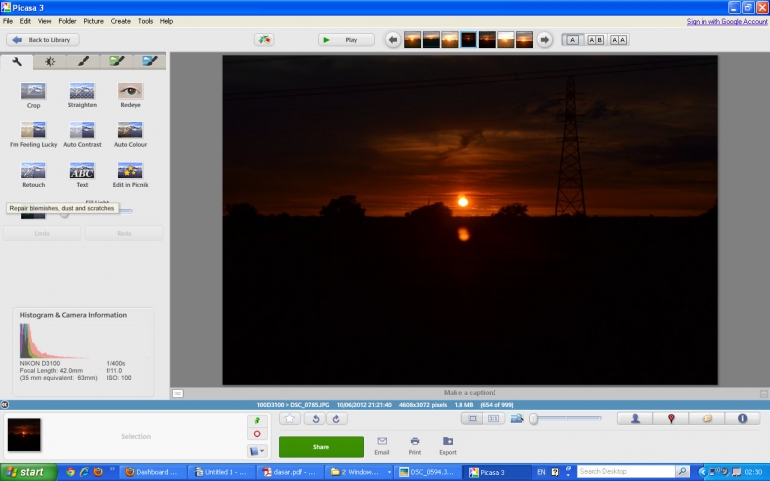Expand the Windows folder taskbar group
Image resolution: width=770 pixels, height=481 pixels.
click(x=360, y=471)
